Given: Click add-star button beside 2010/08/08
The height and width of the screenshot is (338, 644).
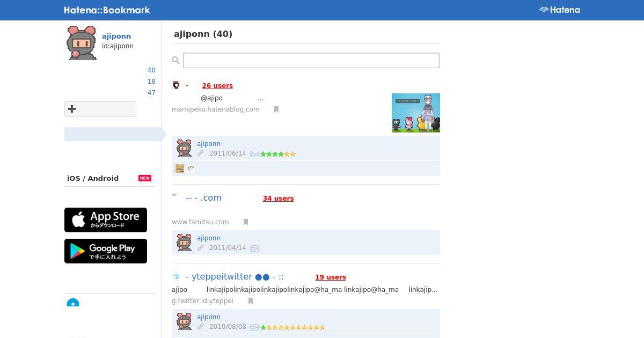Looking at the screenshot, I should click(x=254, y=327).
